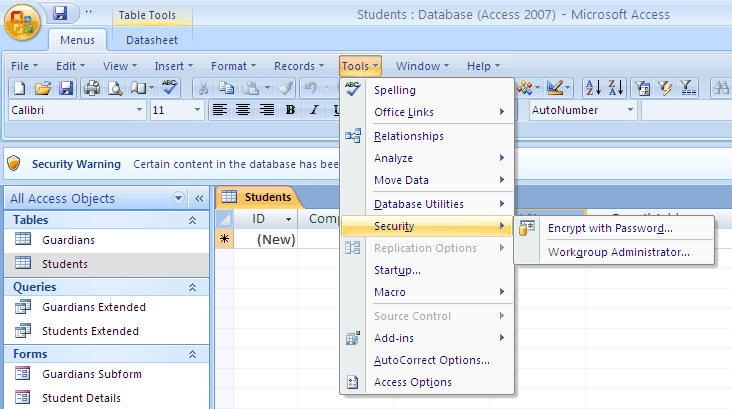Click the Print icon
The image size is (732, 409).
(x=92, y=88)
